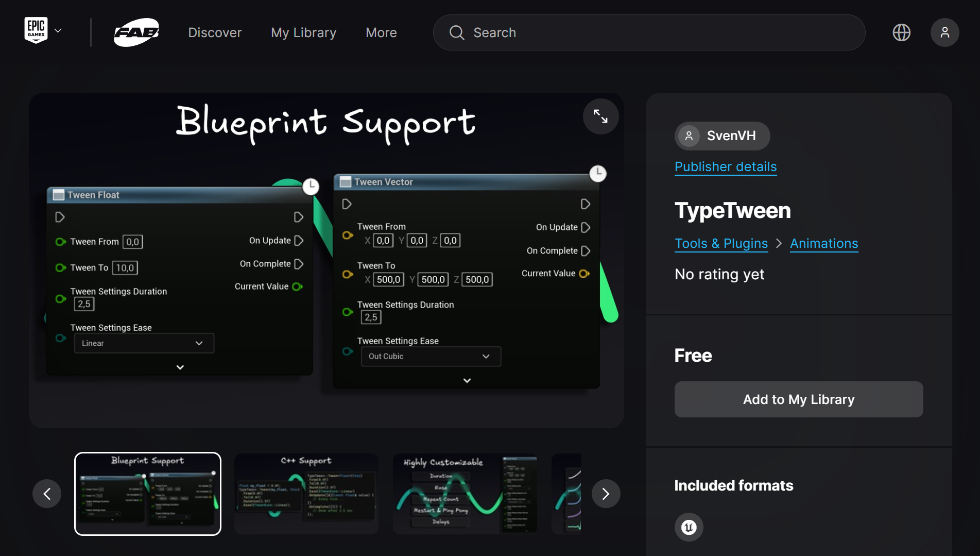Show the next thumbnail set
The width and height of the screenshot is (980, 556).
606,494
